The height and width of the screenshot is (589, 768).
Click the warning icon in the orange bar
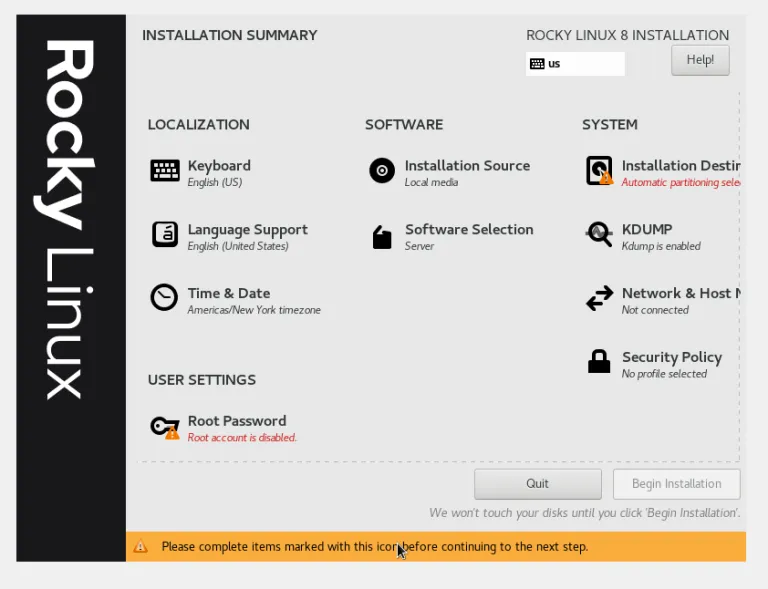tap(141, 546)
